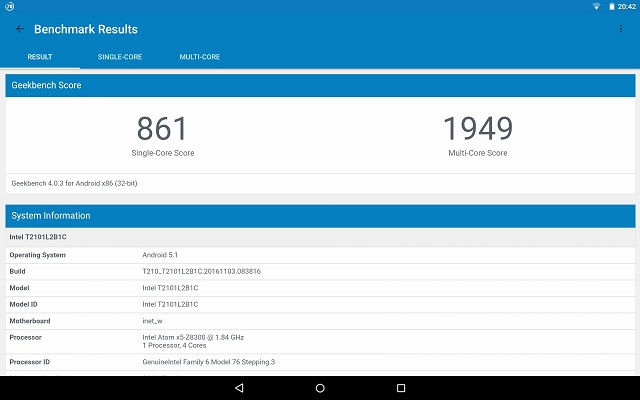Tap the battery status icon
The width and height of the screenshot is (640, 400).
point(610,6)
